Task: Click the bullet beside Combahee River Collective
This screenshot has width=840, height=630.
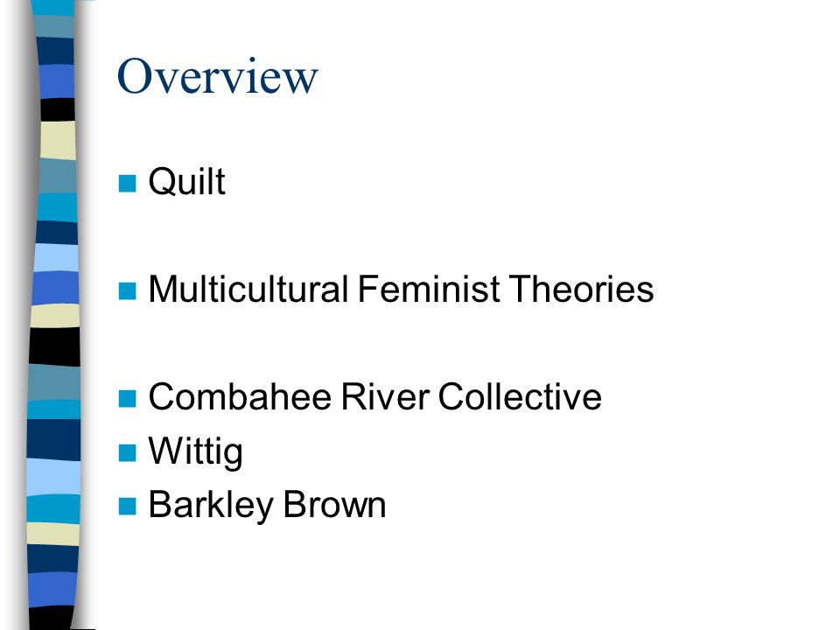Action: 128,399
